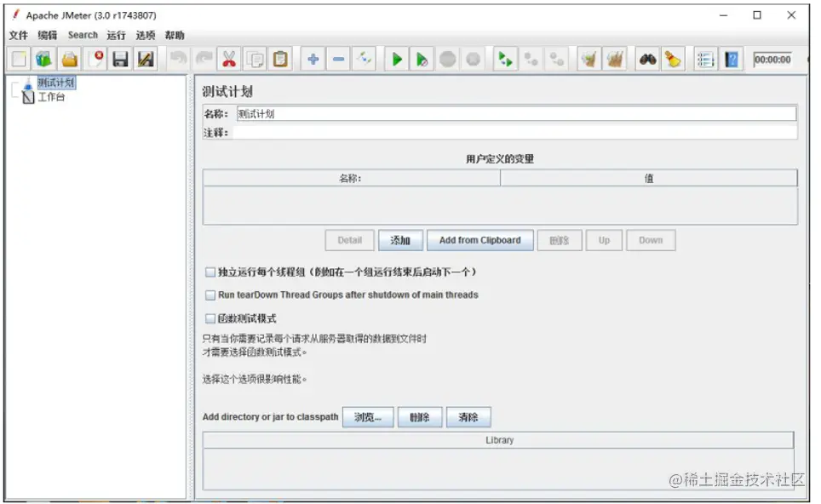
Task: Click the Redo arrow icon
Action: (204, 59)
